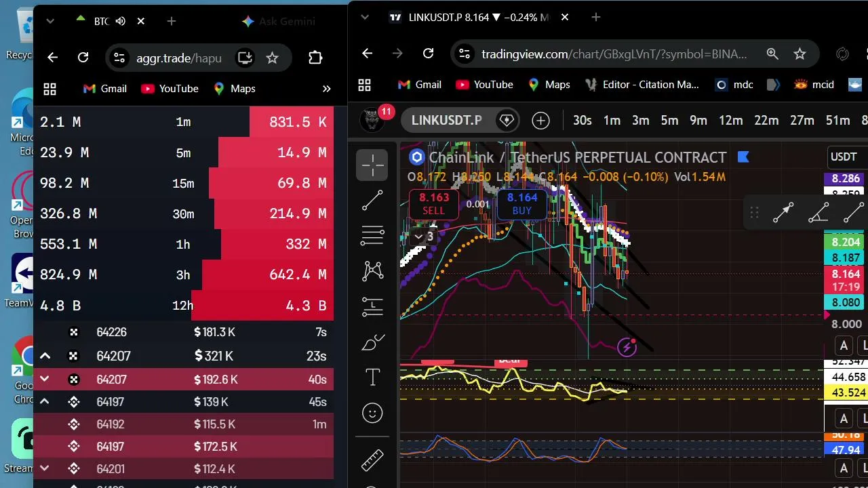Click the blue flag icon beside chart title
This screenshot has height=488, width=868.
(743, 157)
